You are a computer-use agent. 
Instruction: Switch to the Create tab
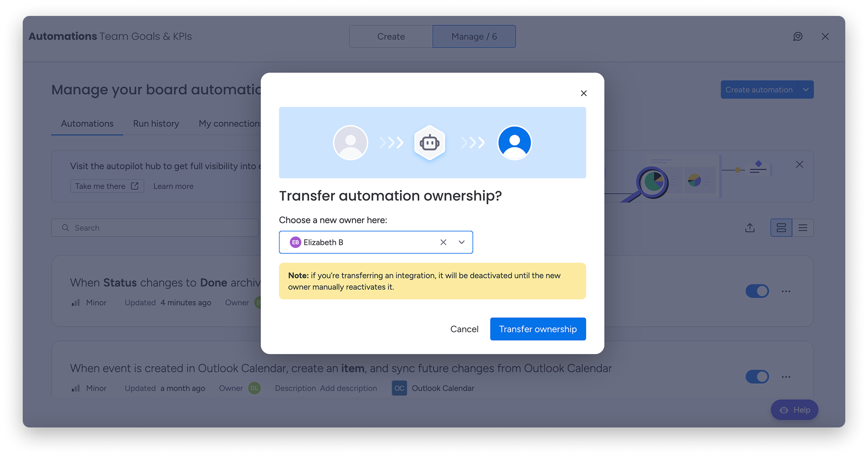point(391,36)
